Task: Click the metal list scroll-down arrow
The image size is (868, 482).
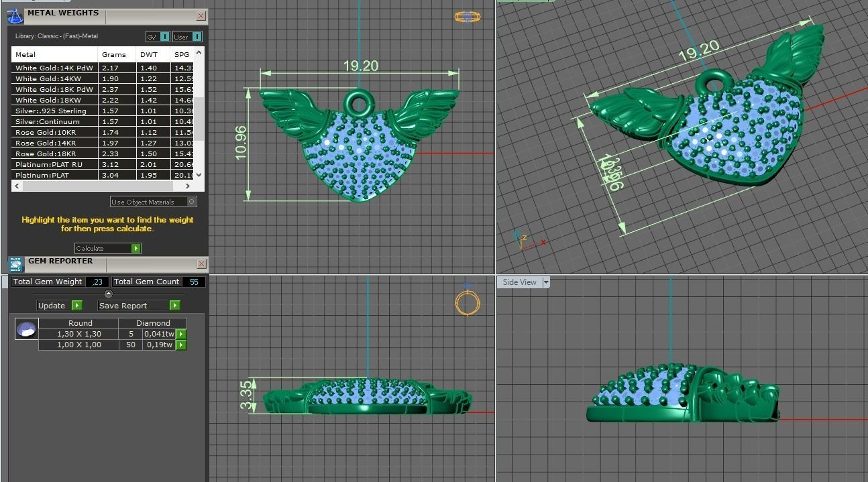Action: [x=199, y=176]
